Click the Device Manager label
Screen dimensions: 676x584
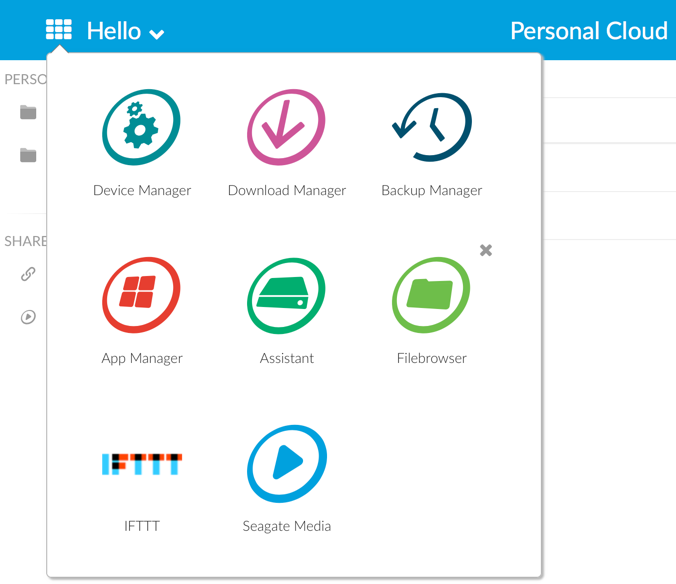click(x=142, y=191)
